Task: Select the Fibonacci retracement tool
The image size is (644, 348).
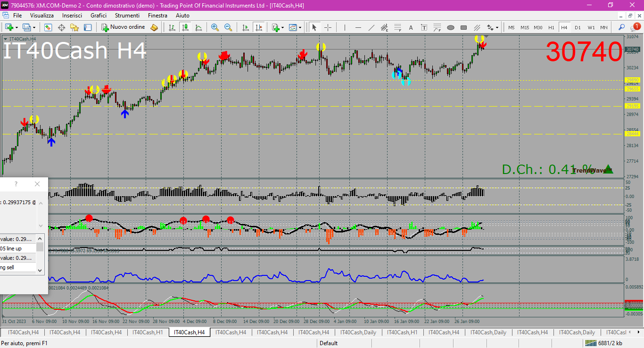Action: [397, 27]
